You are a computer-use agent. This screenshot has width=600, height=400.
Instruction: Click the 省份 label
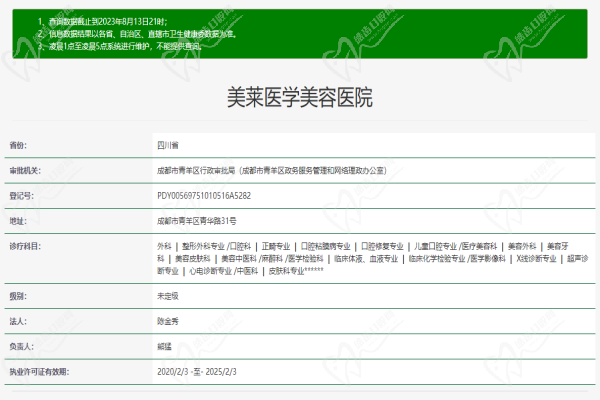pyautogui.click(x=18, y=145)
